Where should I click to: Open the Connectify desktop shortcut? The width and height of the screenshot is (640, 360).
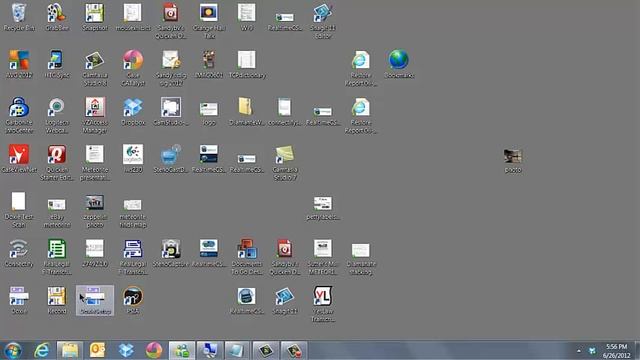point(19,253)
